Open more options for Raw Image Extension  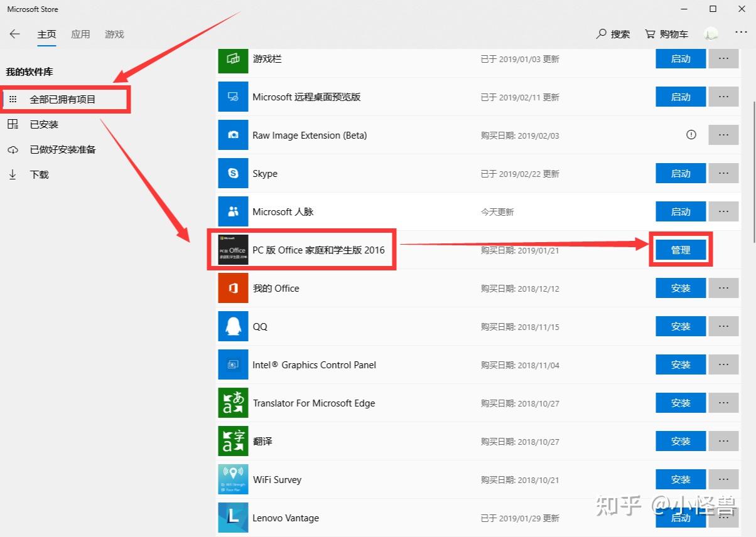pyautogui.click(x=723, y=136)
